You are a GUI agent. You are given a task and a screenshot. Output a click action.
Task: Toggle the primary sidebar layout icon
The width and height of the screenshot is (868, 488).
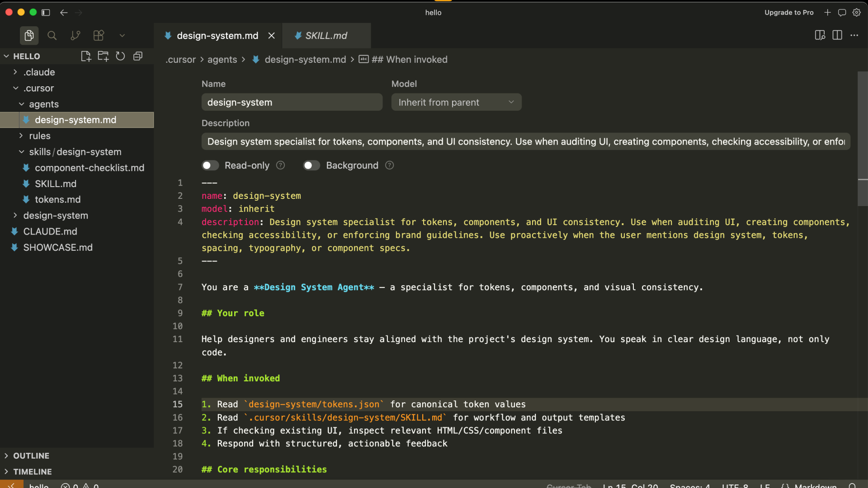[46, 13]
